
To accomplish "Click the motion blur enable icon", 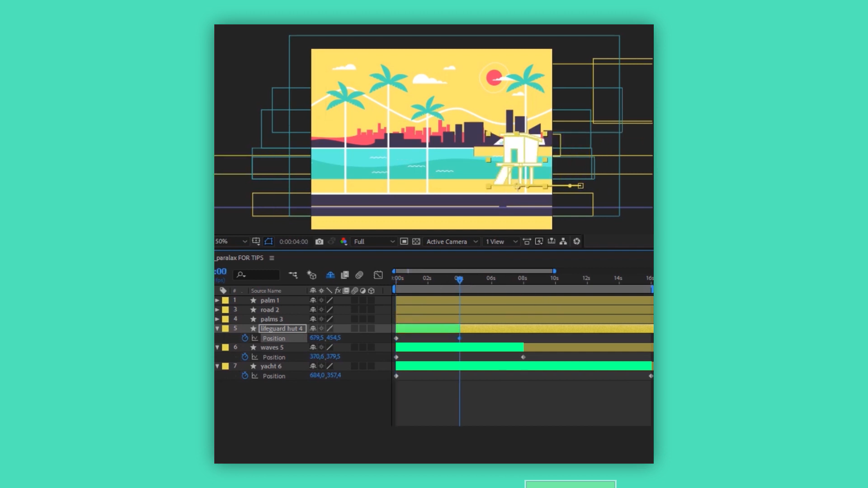I will tap(359, 275).
